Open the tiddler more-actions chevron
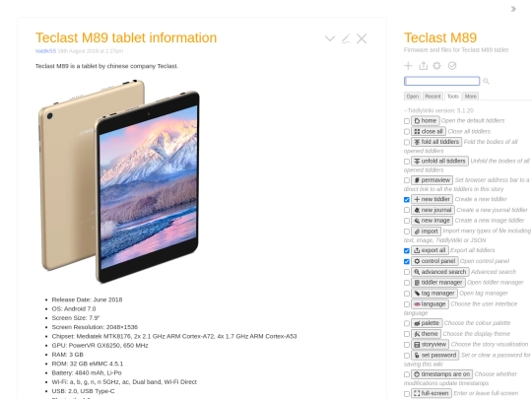The height and width of the screenshot is (399, 532). click(x=330, y=38)
